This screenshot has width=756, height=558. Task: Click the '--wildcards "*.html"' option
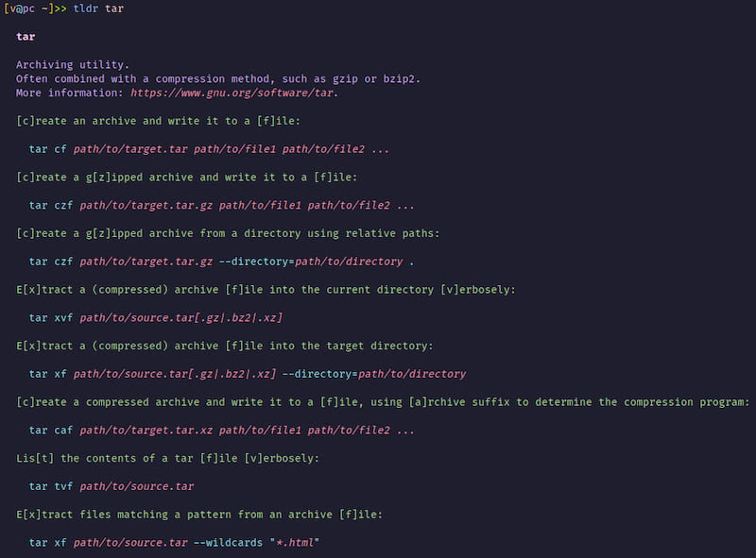(x=256, y=543)
